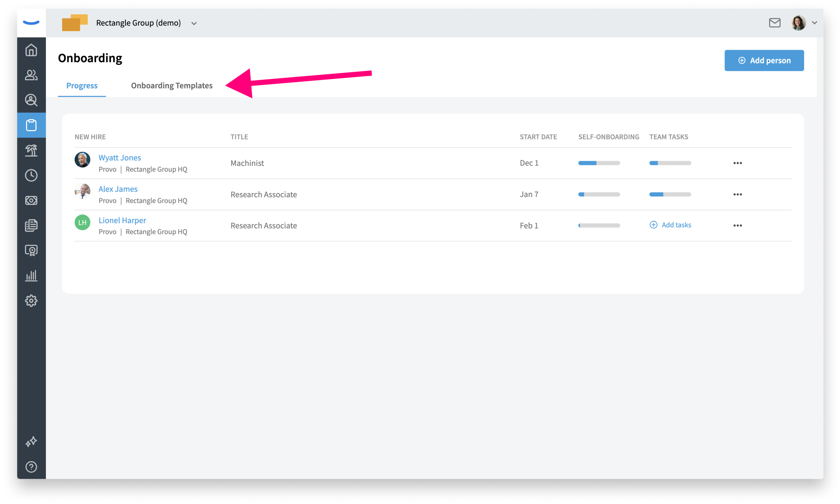This screenshot has height=504, width=840.
Task: Open more options for Lionel Harper
Action: click(x=737, y=226)
